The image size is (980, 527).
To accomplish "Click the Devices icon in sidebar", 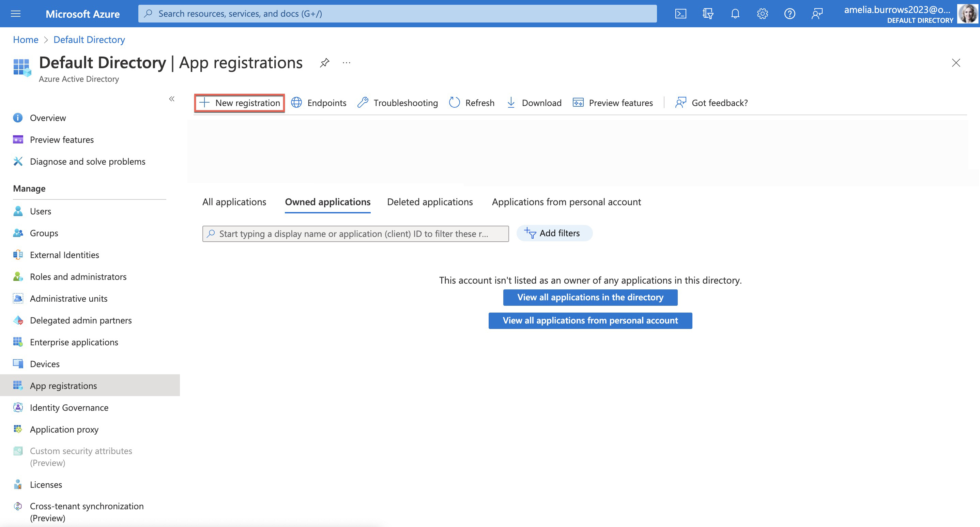I will [x=18, y=364].
